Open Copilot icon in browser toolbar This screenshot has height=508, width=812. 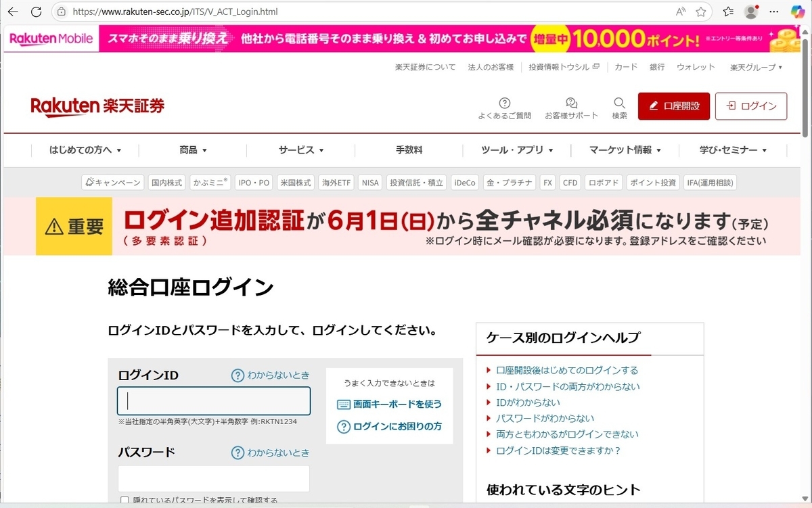[798, 11]
